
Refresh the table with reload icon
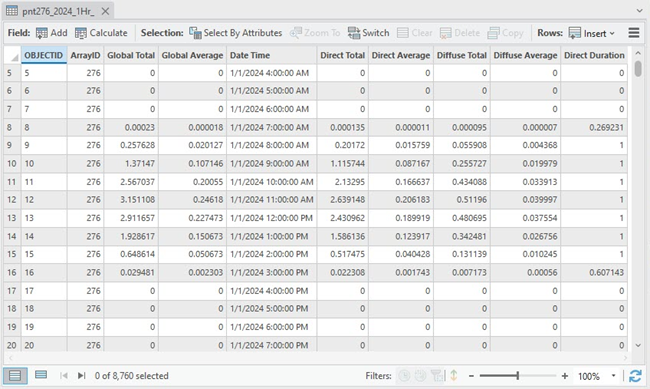[x=635, y=376]
